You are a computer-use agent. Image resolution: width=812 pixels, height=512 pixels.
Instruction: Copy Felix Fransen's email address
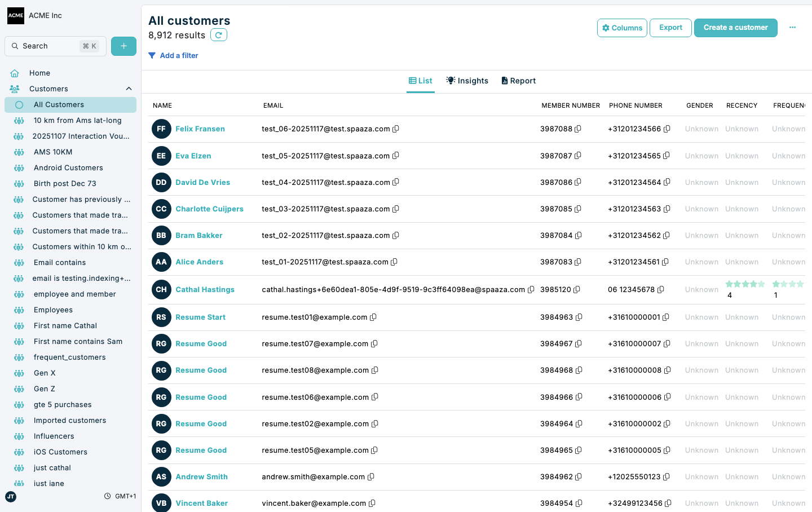coord(396,129)
